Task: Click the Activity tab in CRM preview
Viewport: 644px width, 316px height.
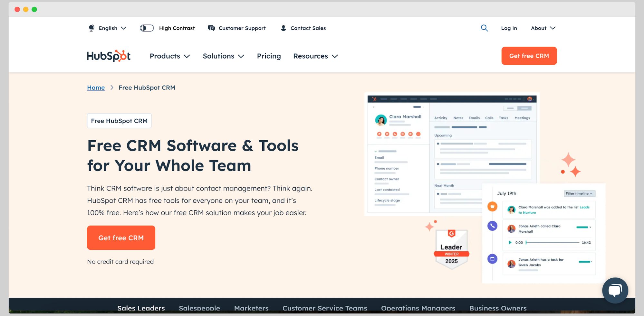Action: pyautogui.click(x=441, y=118)
